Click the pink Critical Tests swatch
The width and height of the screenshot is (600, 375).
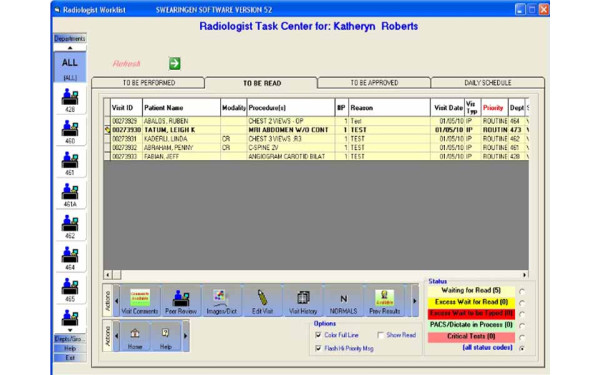pyautogui.click(x=471, y=337)
